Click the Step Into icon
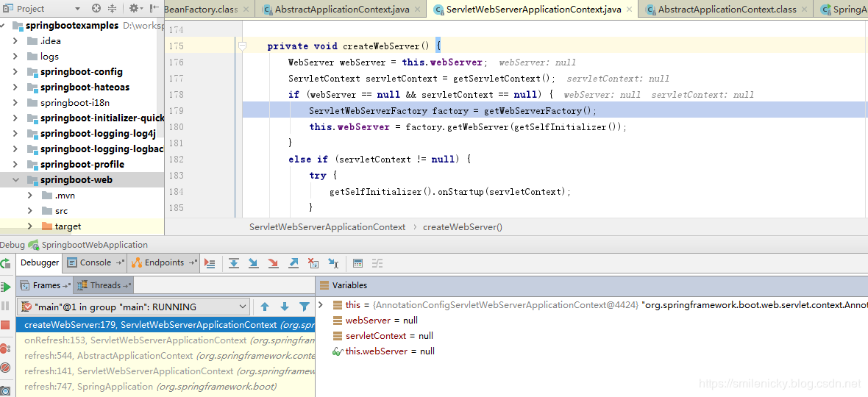This screenshot has width=868, height=397. click(254, 264)
